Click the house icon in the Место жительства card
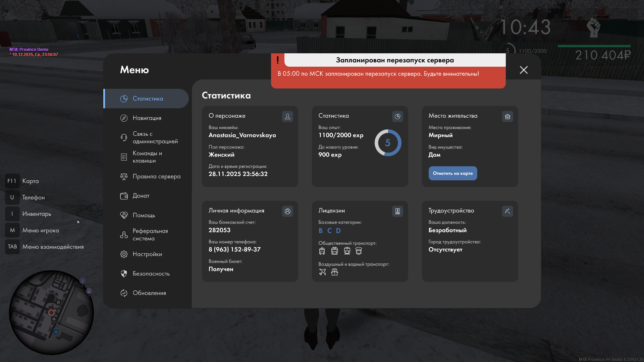 tap(507, 116)
